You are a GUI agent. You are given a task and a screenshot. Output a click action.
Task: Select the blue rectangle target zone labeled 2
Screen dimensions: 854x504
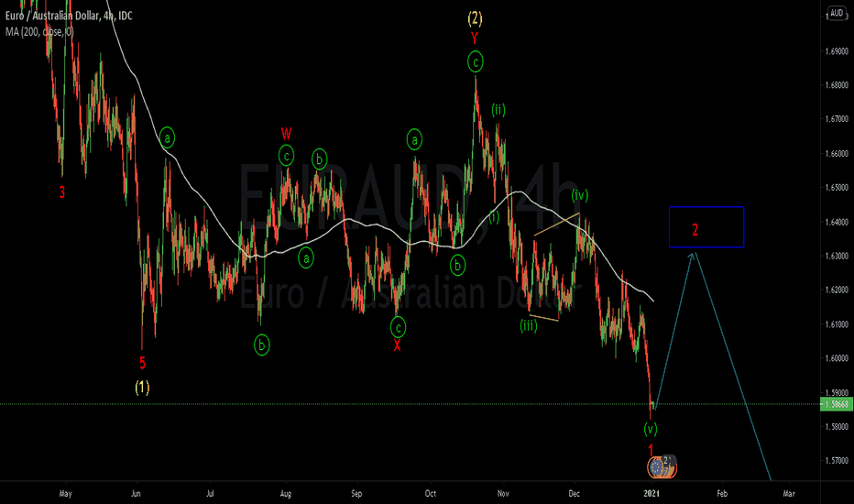[706, 227]
